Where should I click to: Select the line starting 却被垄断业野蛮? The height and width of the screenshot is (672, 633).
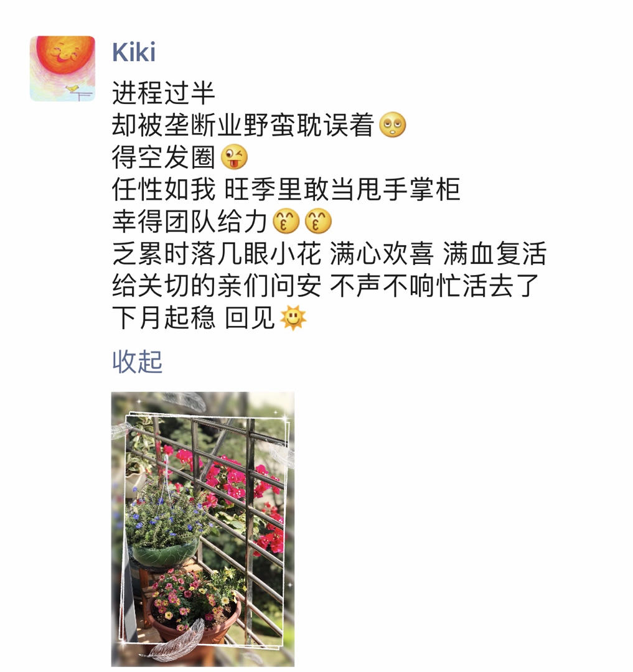pos(243,124)
